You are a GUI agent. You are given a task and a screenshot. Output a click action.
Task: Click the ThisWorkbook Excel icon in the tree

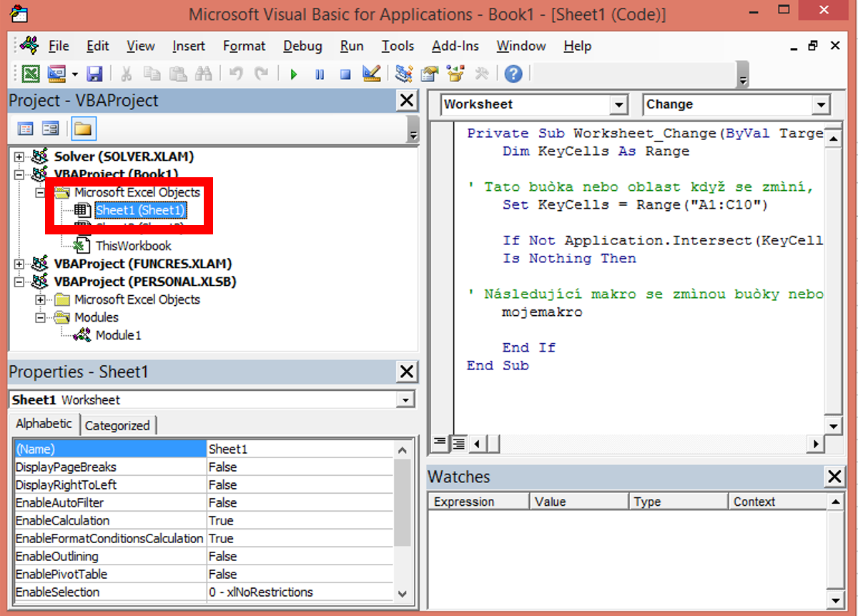pos(82,246)
